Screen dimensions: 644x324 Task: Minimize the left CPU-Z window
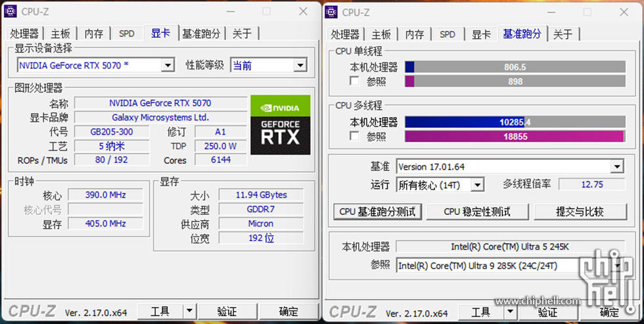coord(230,11)
